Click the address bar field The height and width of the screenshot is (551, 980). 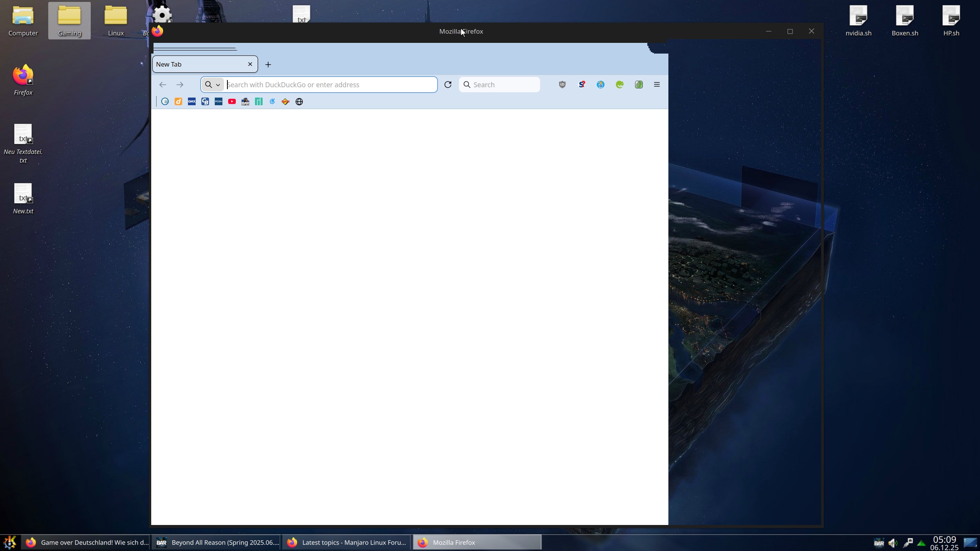[x=329, y=85]
